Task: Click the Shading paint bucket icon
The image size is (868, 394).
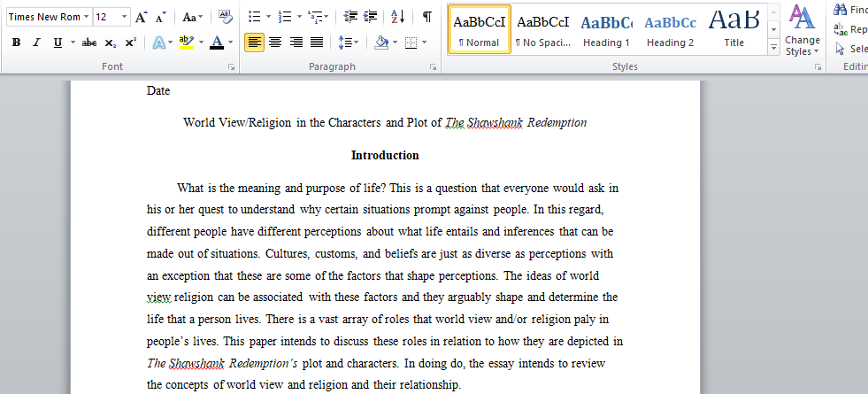Action: (x=380, y=42)
